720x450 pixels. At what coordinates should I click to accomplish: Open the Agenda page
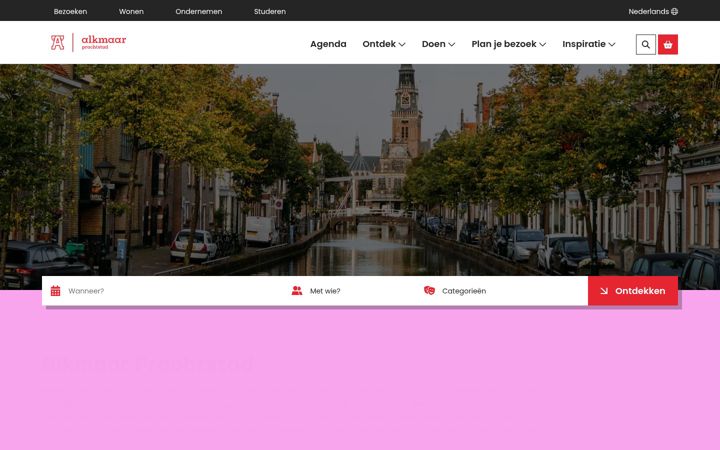tap(328, 44)
